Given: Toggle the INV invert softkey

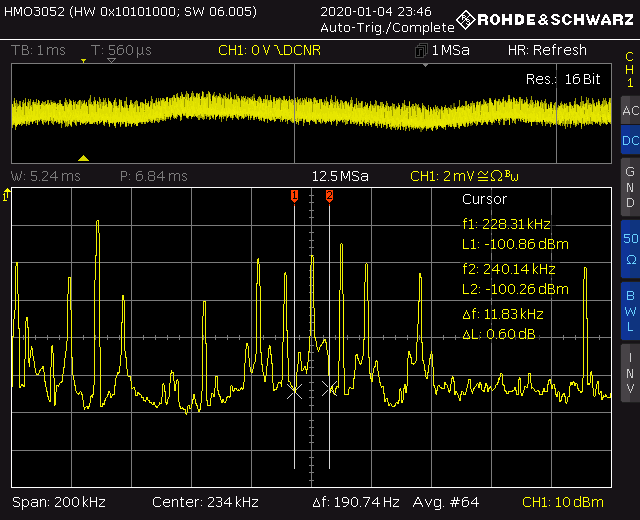Looking at the screenshot, I should 630,373.
